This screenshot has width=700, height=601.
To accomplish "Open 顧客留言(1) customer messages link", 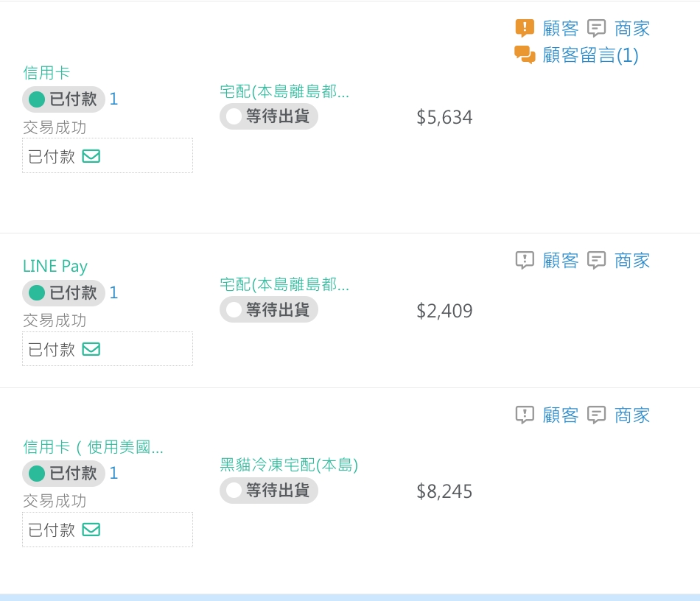I will (x=590, y=55).
